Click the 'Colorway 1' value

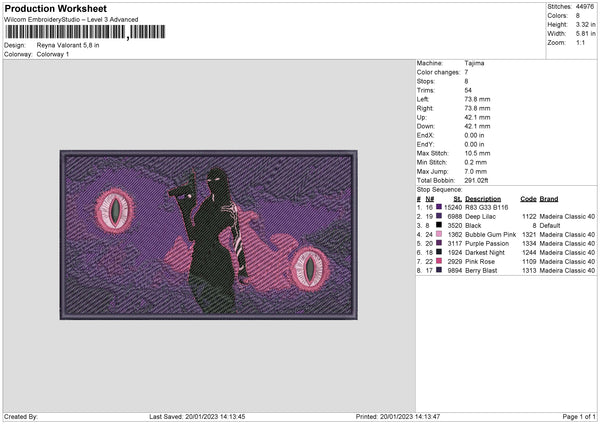point(53,54)
